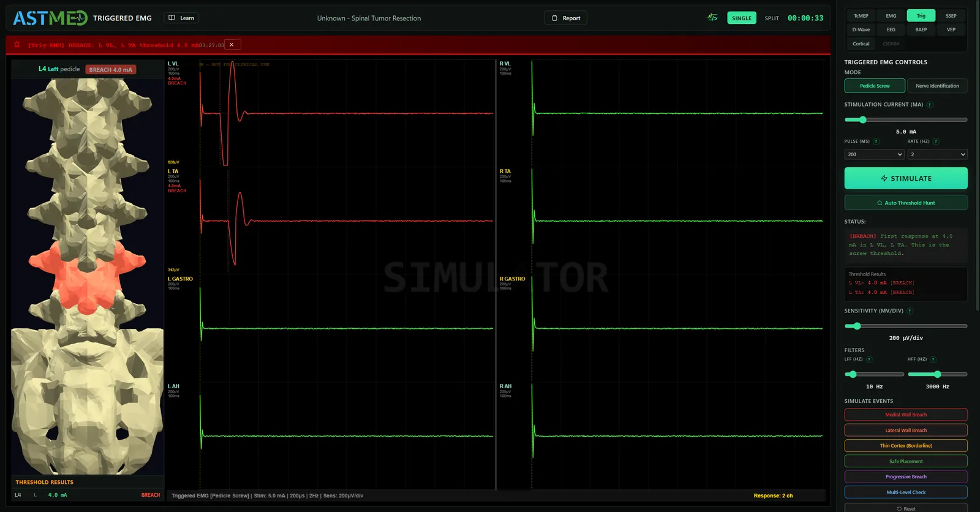Click the waveform sync icon beside SINGLE

click(712, 17)
